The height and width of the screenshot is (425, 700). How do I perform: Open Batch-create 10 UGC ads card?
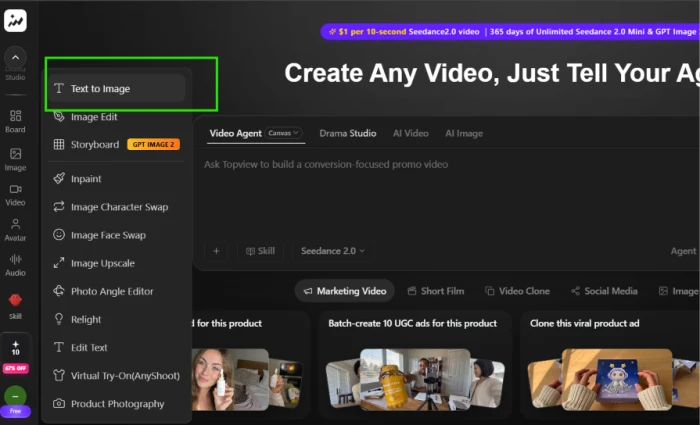[415, 365]
